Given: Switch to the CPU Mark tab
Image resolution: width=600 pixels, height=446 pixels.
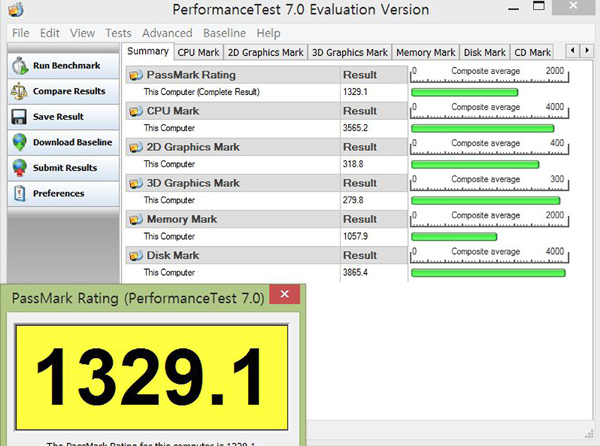Looking at the screenshot, I should click(x=198, y=52).
